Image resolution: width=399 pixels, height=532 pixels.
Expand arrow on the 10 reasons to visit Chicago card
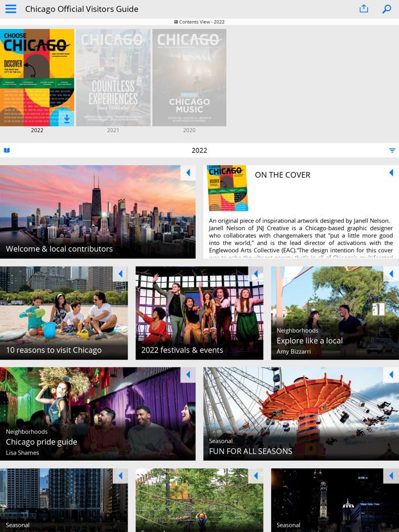tap(120, 274)
